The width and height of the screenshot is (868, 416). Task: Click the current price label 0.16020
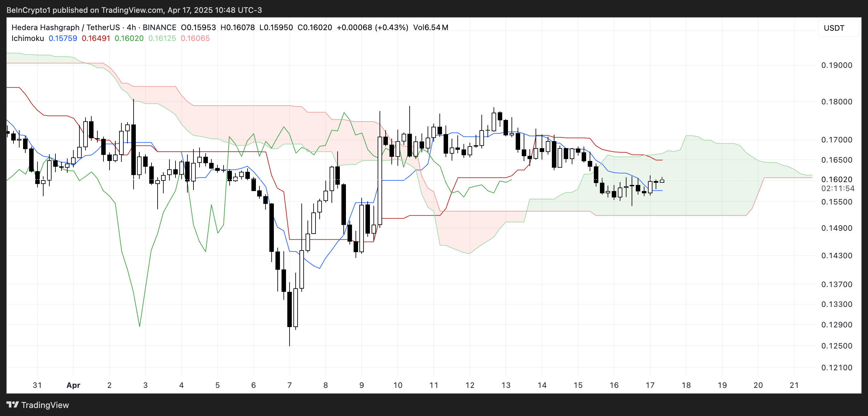(836, 180)
